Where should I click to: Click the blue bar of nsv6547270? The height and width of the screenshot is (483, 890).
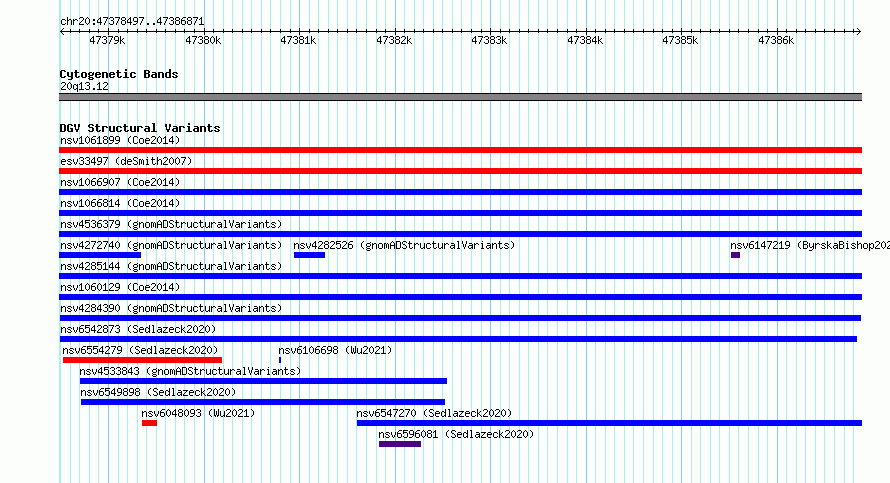610,423
